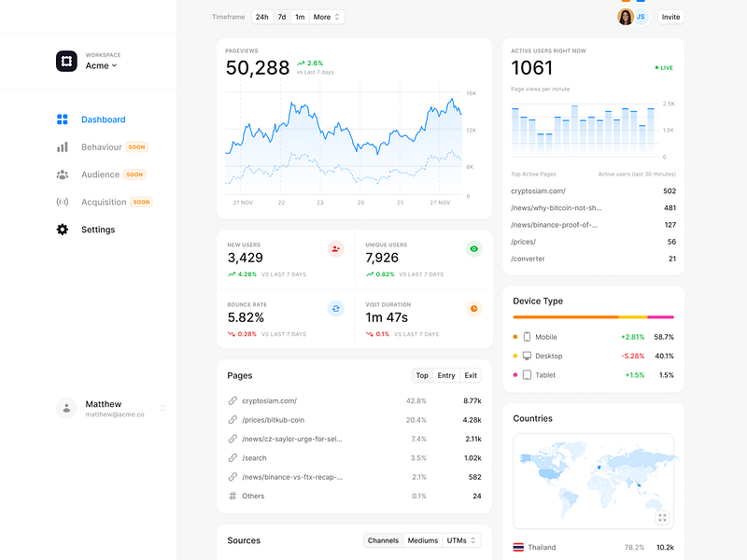Viewport: 747px width, 560px height.
Task: Click the Audience people icon
Action: point(61,175)
